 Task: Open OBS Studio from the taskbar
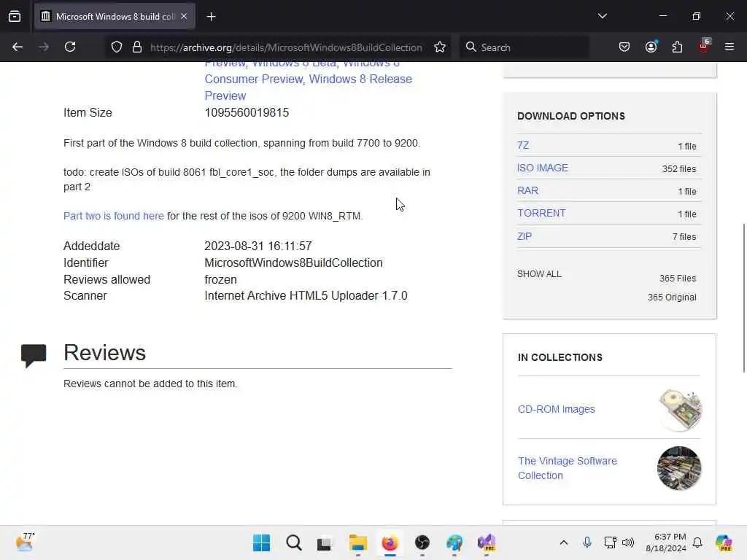pyautogui.click(x=422, y=542)
